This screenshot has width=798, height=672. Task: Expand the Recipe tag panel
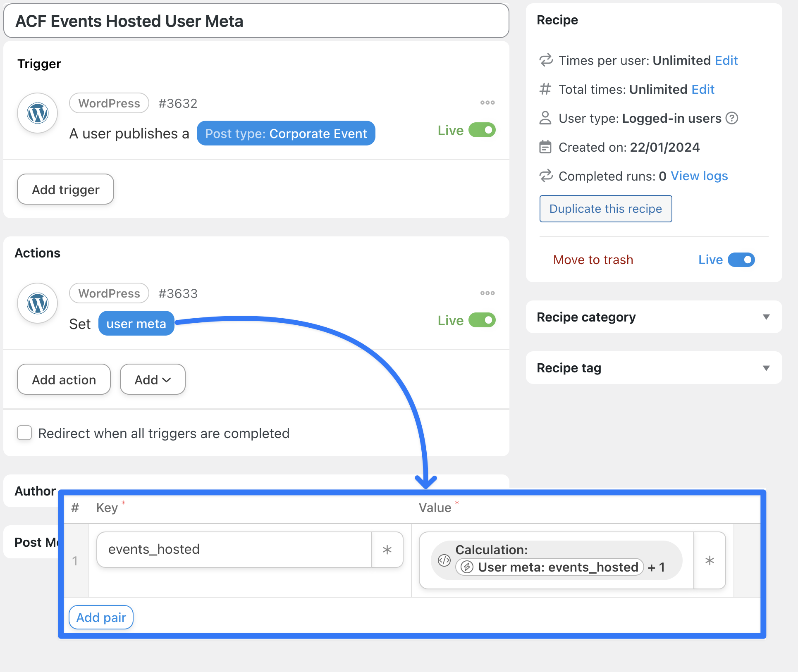click(766, 368)
